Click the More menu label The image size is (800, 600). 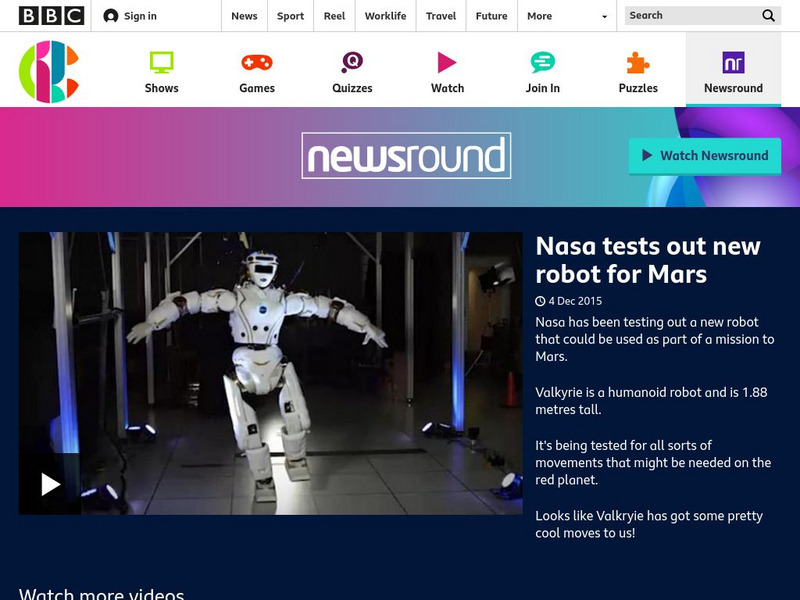[x=539, y=16]
